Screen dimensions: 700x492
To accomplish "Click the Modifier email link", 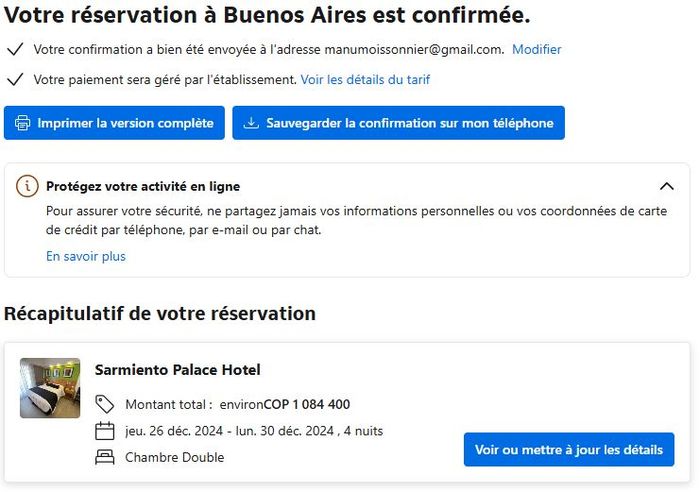I will [x=536, y=49].
